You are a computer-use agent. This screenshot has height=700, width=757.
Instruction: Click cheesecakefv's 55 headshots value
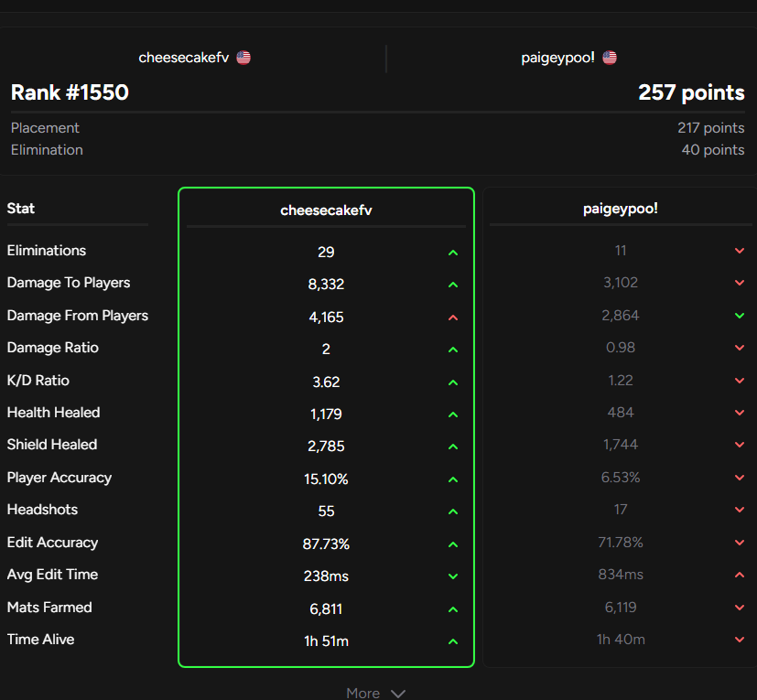point(326,512)
